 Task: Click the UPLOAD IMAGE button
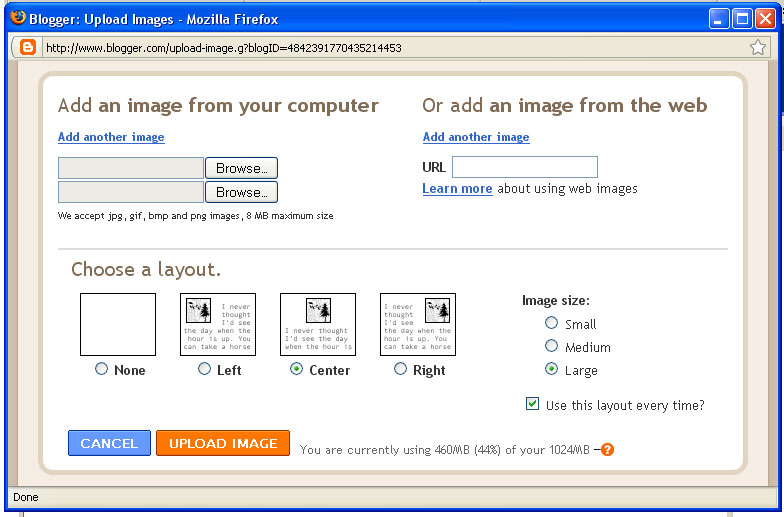coord(223,443)
